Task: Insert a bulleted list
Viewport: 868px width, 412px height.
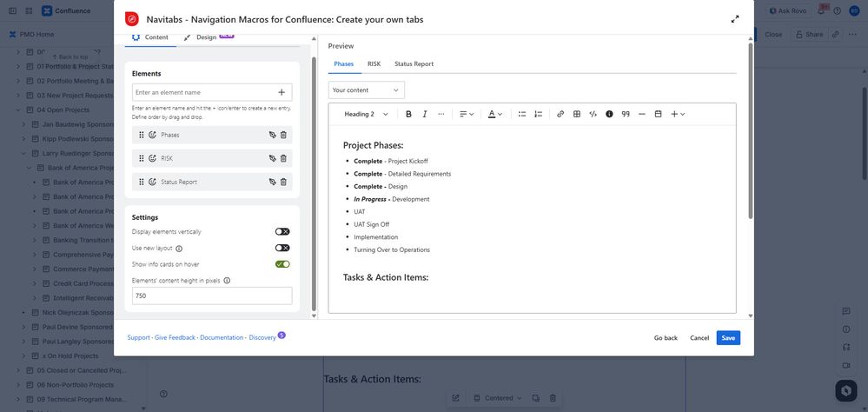Action: point(522,114)
